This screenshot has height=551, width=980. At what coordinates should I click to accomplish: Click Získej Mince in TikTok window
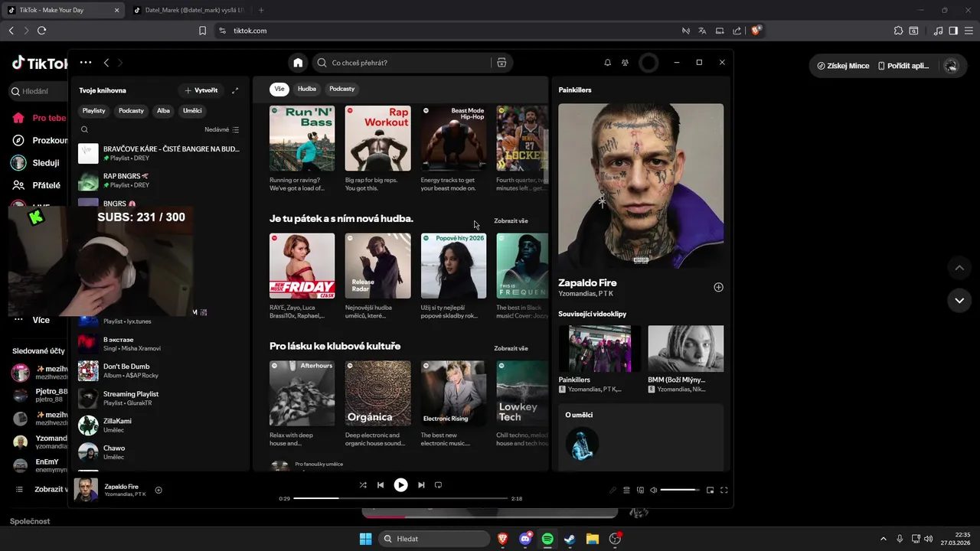[843, 66]
